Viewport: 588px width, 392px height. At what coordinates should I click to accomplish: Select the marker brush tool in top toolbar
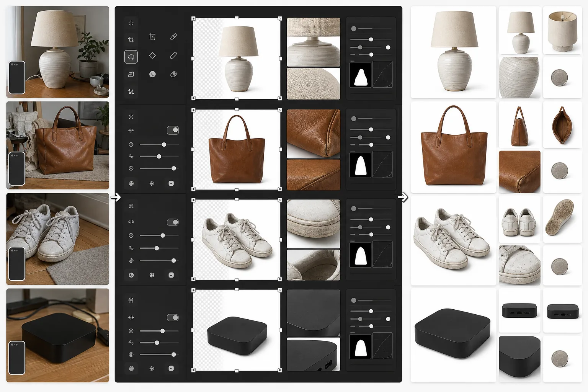173,37
